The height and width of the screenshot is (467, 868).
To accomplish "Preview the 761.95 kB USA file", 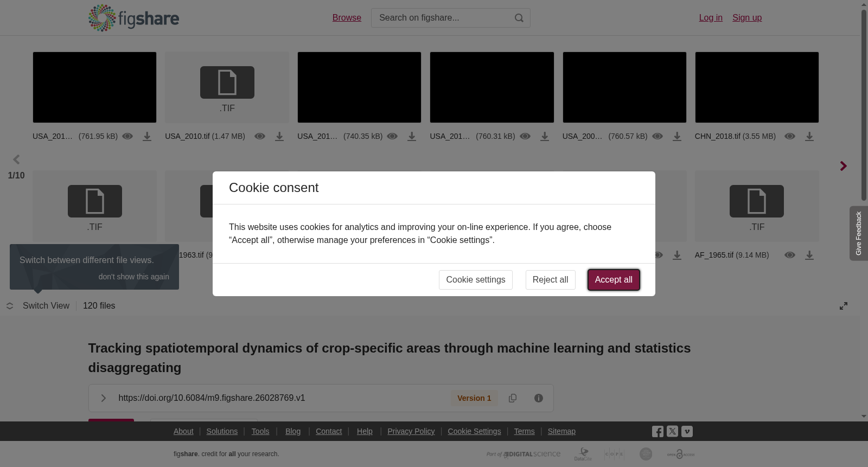I will coord(127,136).
